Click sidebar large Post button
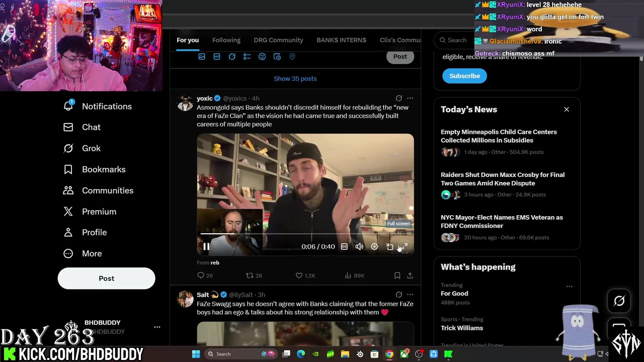 pyautogui.click(x=107, y=278)
